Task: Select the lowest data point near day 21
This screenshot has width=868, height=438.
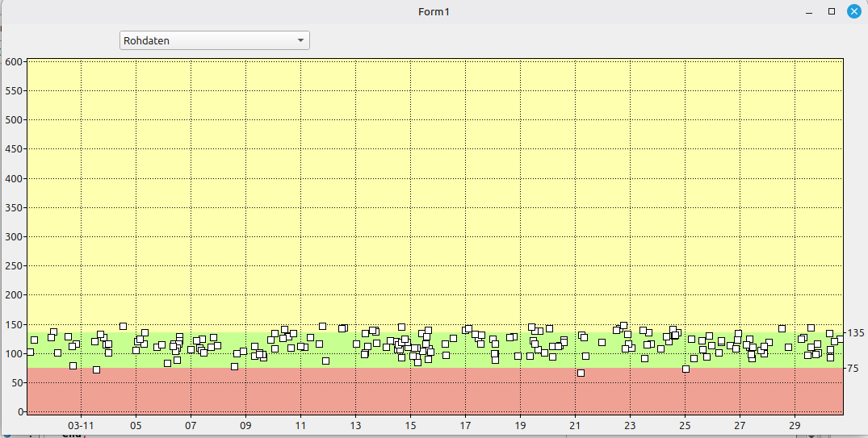Action: pos(581,373)
